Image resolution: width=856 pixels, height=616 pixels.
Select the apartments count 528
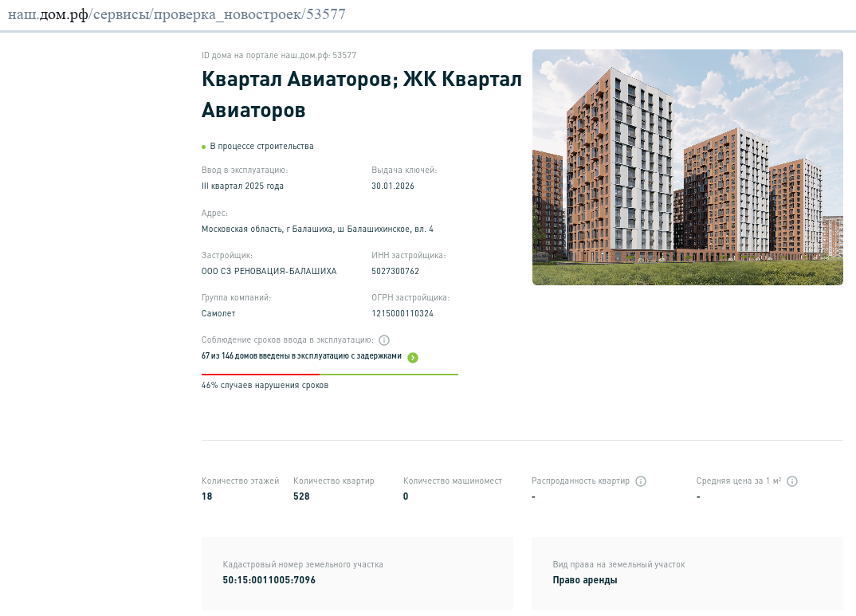301,496
